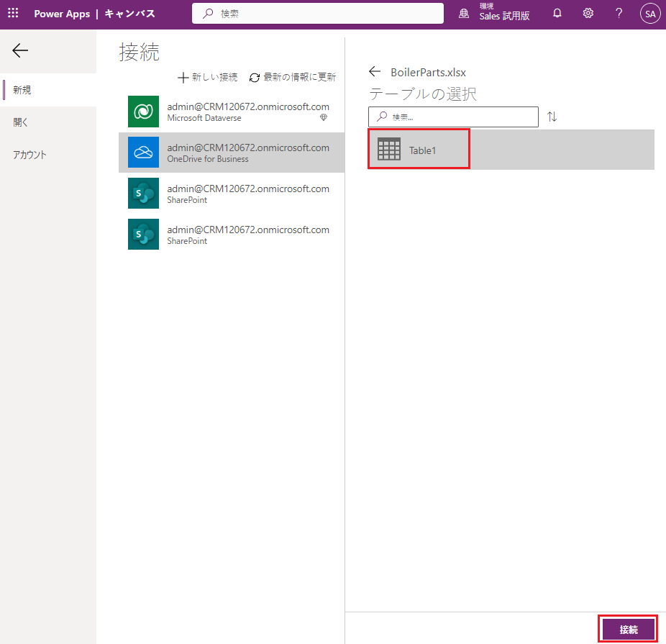
Task: Open the Sales 試用版 environment selector
Action: tap(504, 13)
